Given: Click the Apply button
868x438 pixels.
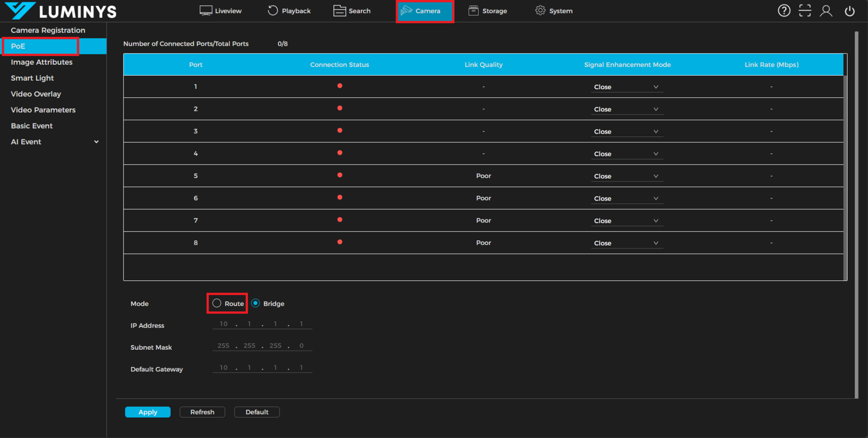Looking at the screenshot, I should coord(148,411).
